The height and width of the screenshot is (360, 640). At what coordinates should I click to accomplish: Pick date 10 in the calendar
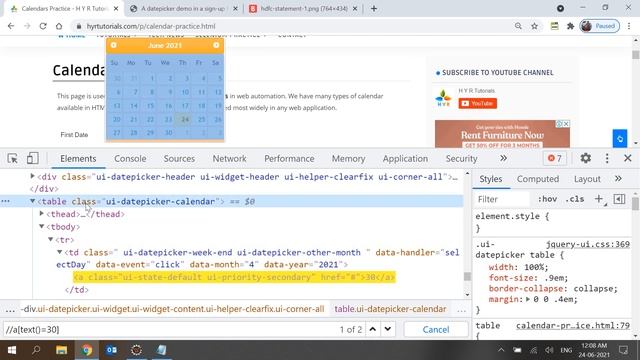pos(185,92)
